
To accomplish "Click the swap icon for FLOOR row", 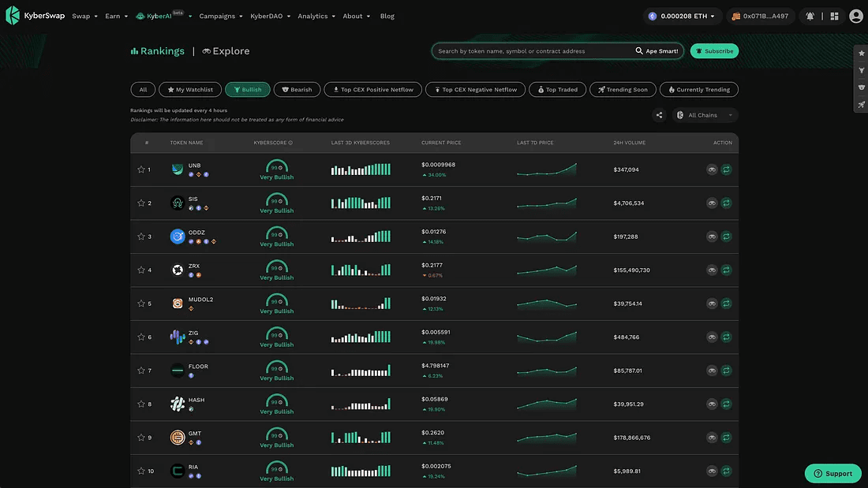I will (x=726, y=371).
